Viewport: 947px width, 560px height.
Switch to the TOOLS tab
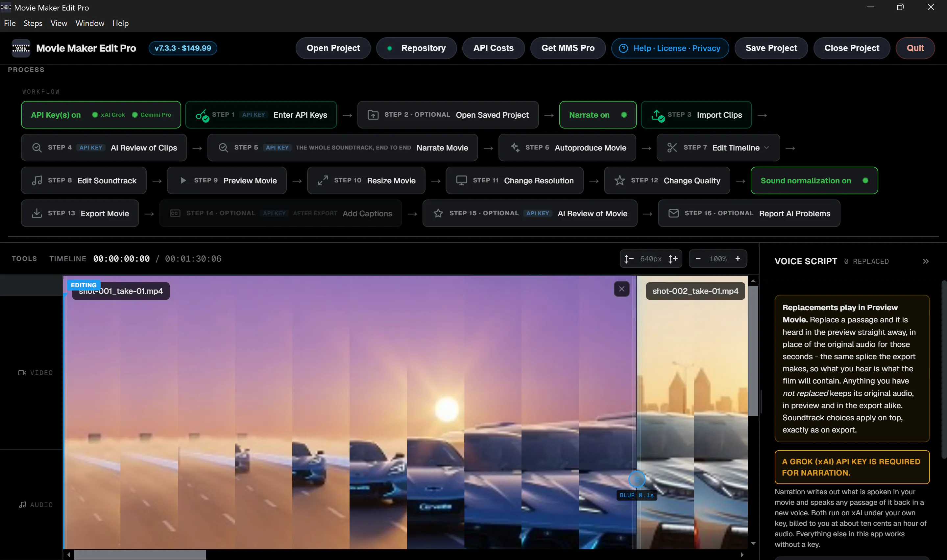pos(24,259)
